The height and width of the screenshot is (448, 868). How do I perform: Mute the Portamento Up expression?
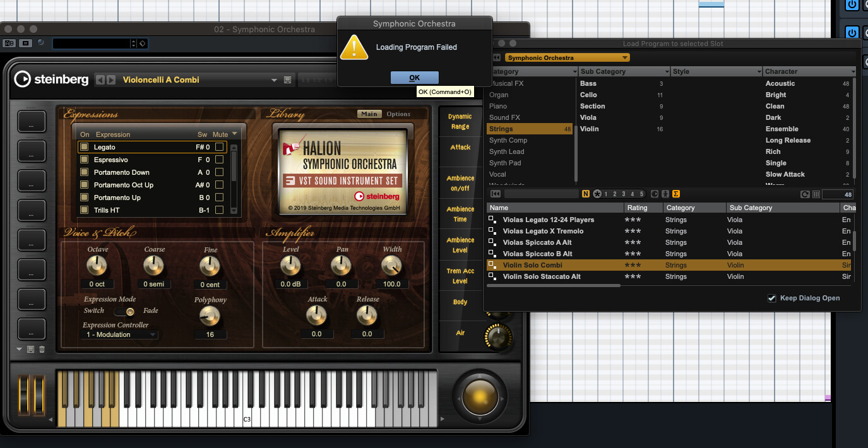(x=219, y=197)
